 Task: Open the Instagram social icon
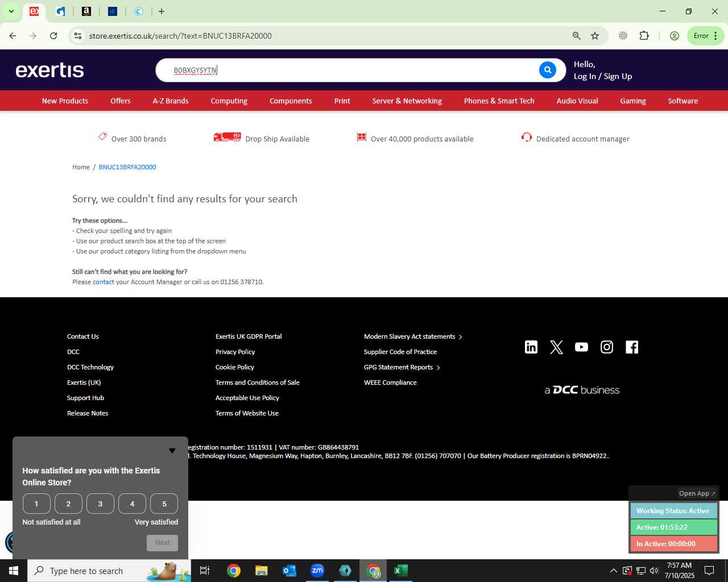607,347
